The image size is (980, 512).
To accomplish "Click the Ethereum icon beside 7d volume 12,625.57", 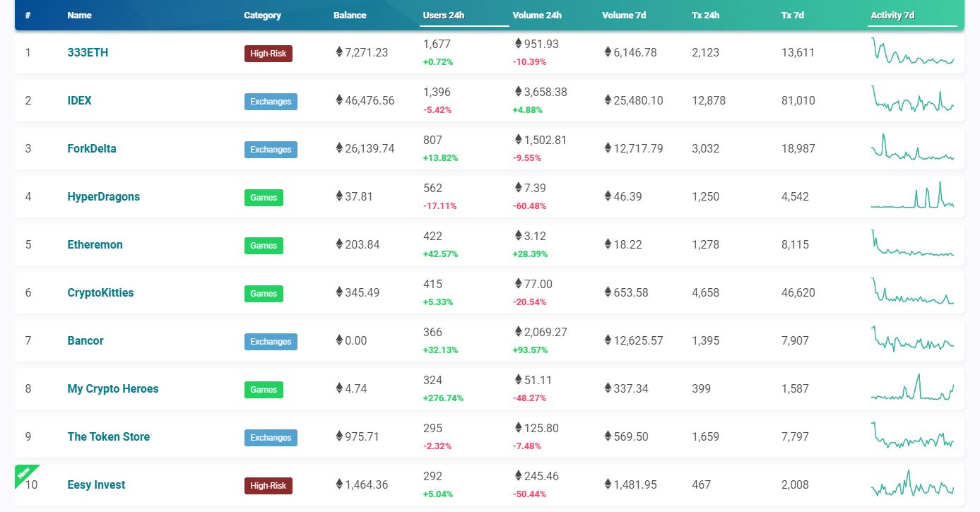I will click(608, 340).
